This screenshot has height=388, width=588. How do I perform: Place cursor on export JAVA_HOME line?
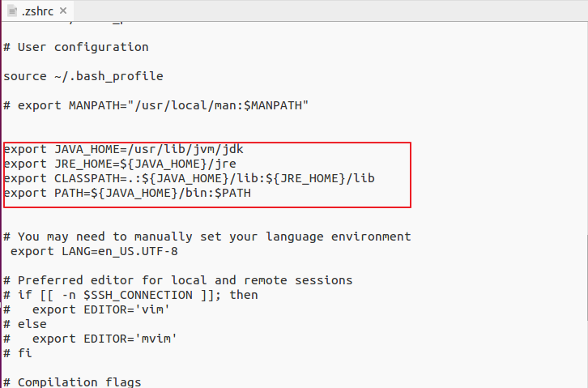pyautogui.click(x=124, y=149)
